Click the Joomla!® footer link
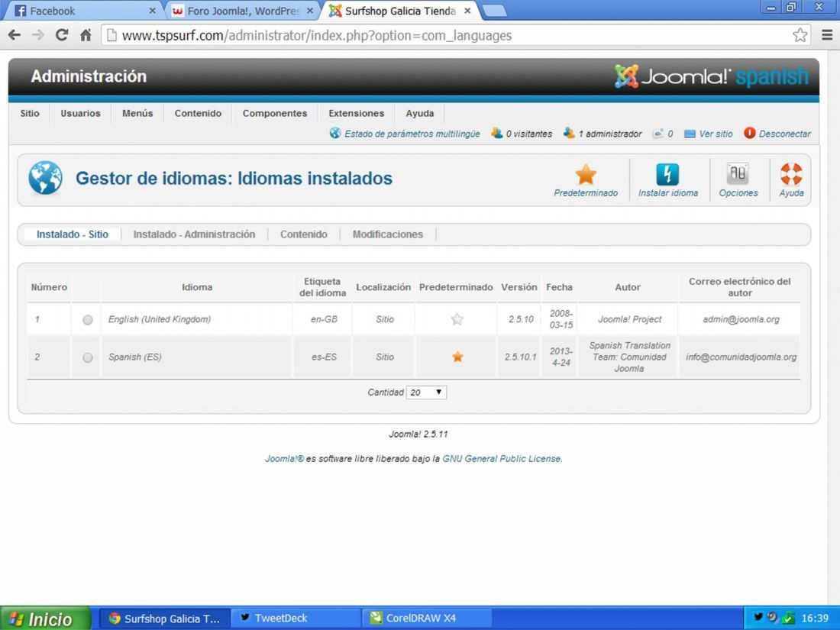Screen dimensions: 840x630 pos(285,459)
